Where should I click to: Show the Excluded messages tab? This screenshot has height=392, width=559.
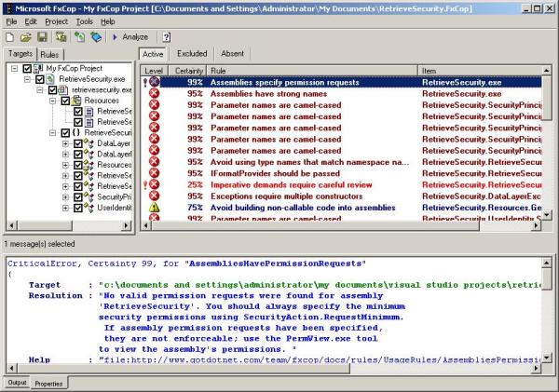tap(192, 54)
